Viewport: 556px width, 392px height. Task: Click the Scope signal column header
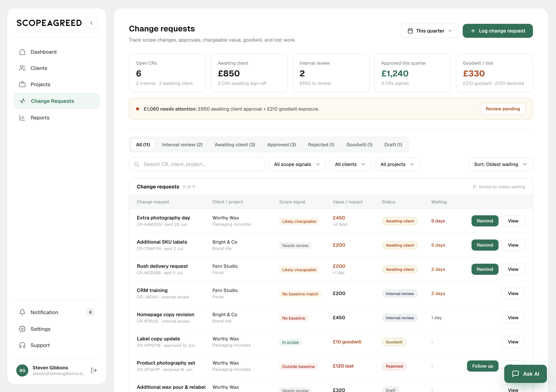point(292,202)
